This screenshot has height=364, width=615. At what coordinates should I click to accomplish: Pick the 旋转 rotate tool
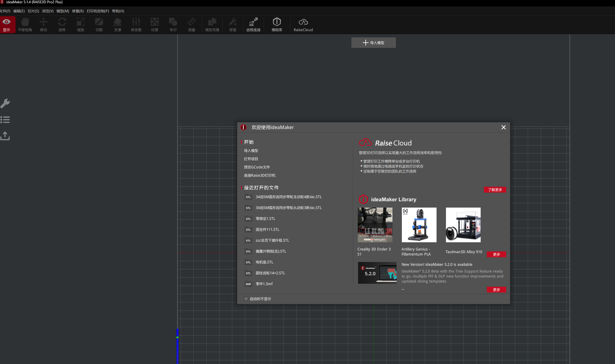(62, 25)
